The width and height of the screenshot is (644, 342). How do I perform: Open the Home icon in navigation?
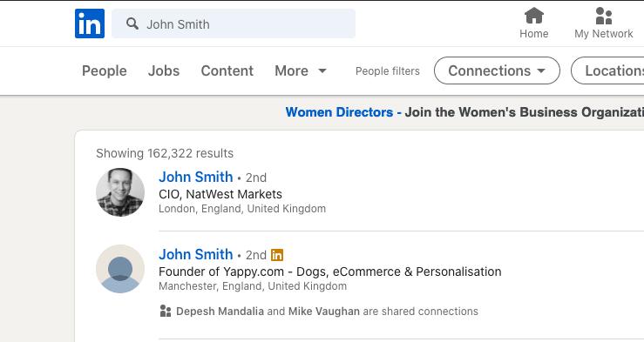tap(534, 16)
